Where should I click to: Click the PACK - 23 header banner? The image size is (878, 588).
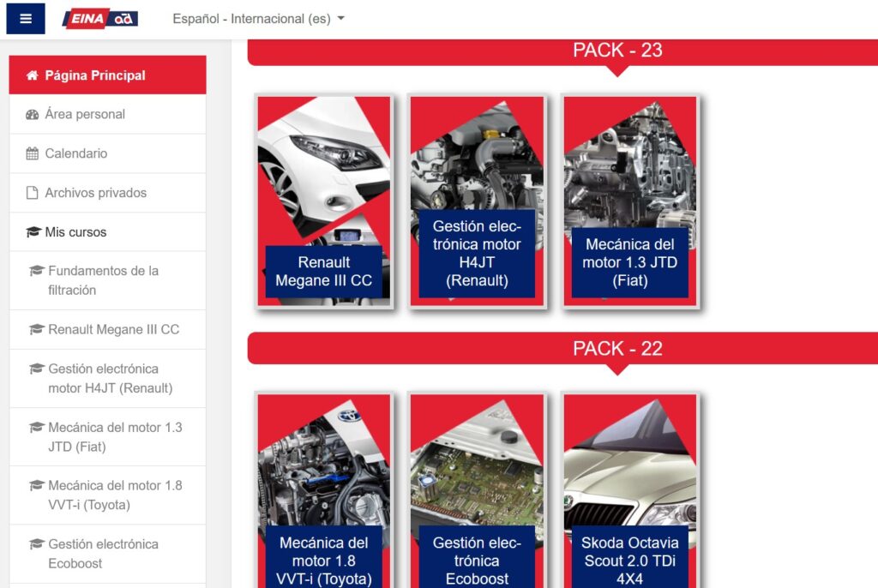[x=562, y=51]
